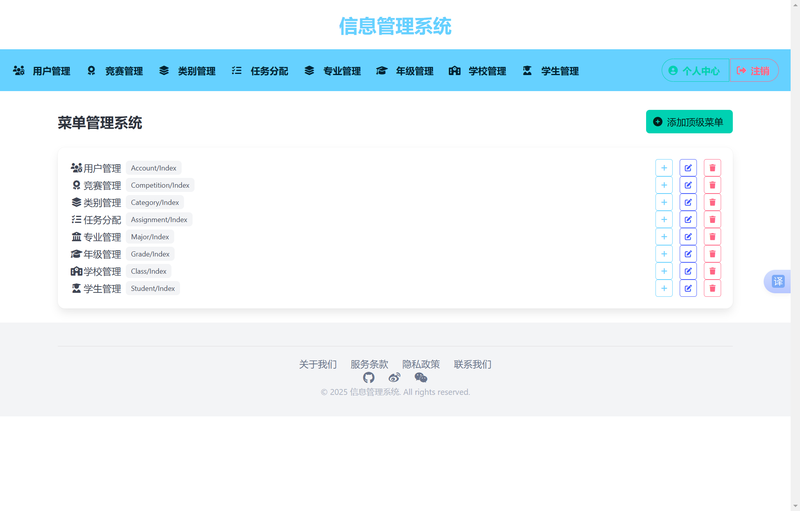Add submenu to 用户管理 row
This screenshot has height=511, width=800.
tap(664, 168)
